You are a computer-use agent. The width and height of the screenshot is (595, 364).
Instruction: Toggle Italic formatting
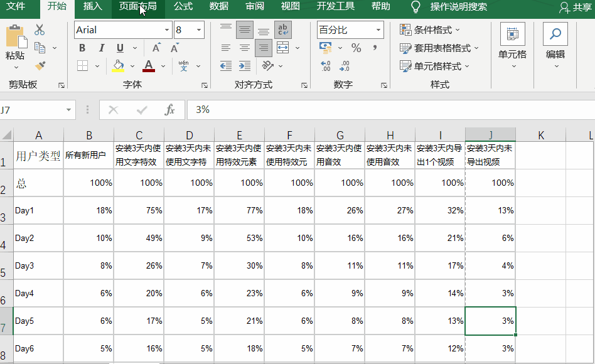pyautogui.click(x=101, y=48)
